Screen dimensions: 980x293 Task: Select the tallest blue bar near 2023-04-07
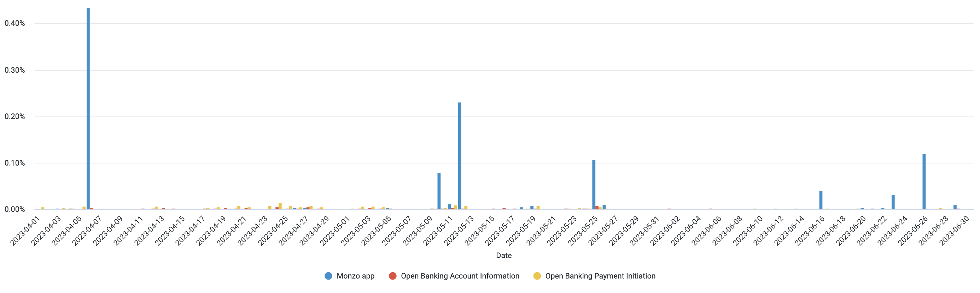click(x=88, y=108)
